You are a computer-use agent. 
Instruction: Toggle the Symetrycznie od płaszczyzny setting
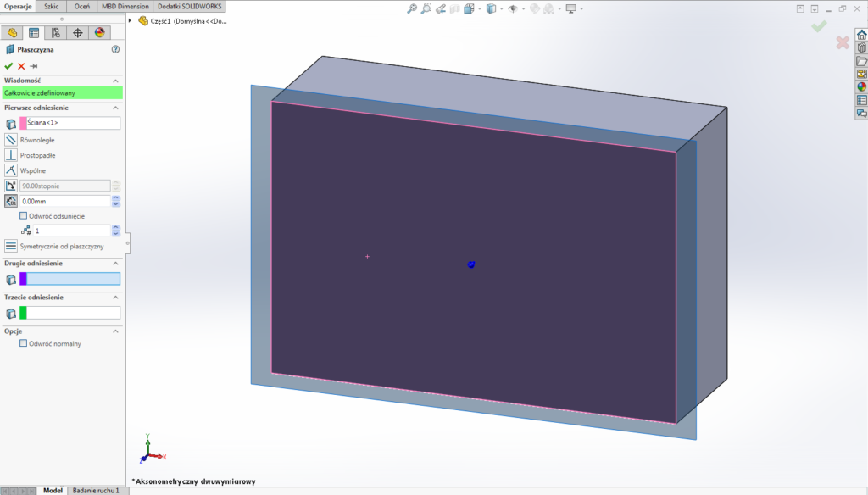(12, 246)
